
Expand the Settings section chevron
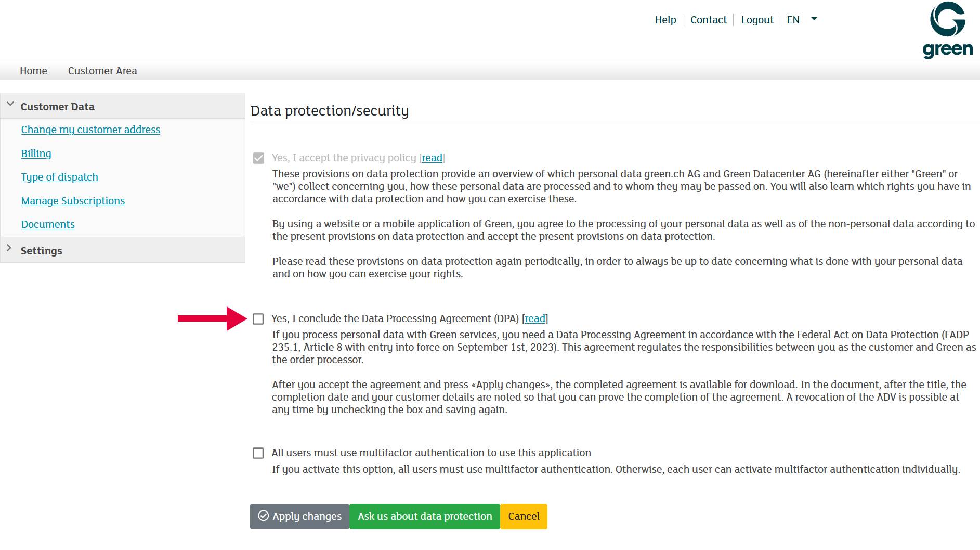[9, 248]
